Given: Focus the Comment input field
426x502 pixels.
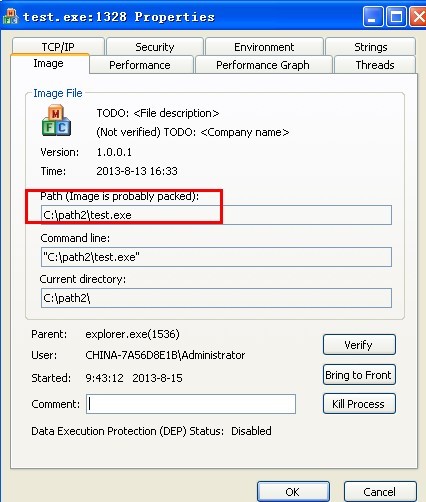Looking at the screenshot, I should pyautogui.click(x=191, y=404).
